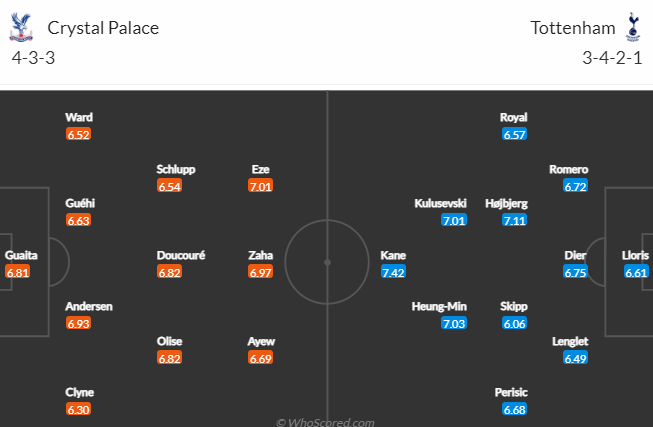Select Eze's 7.01 rating badge
Viewport: 653px width, 427px height.
click(260, 186)
